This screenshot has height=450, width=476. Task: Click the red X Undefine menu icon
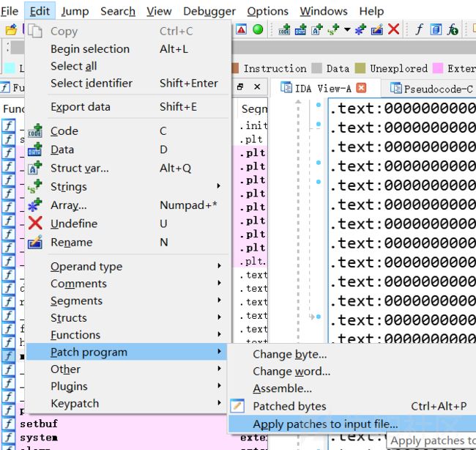click(x=35, y=224)
